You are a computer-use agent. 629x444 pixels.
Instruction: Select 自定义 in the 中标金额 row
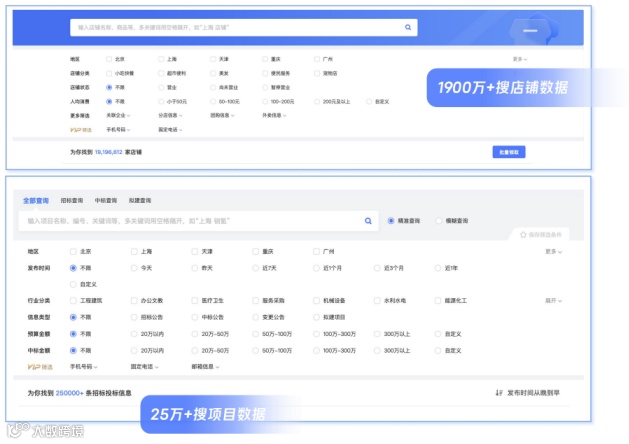pyautogui.click(x=438, y=351)
